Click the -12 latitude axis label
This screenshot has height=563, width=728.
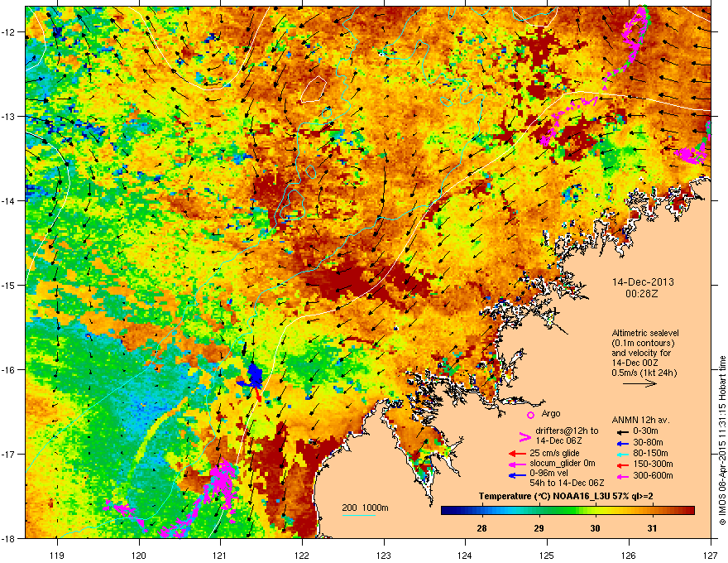(8, 32)
